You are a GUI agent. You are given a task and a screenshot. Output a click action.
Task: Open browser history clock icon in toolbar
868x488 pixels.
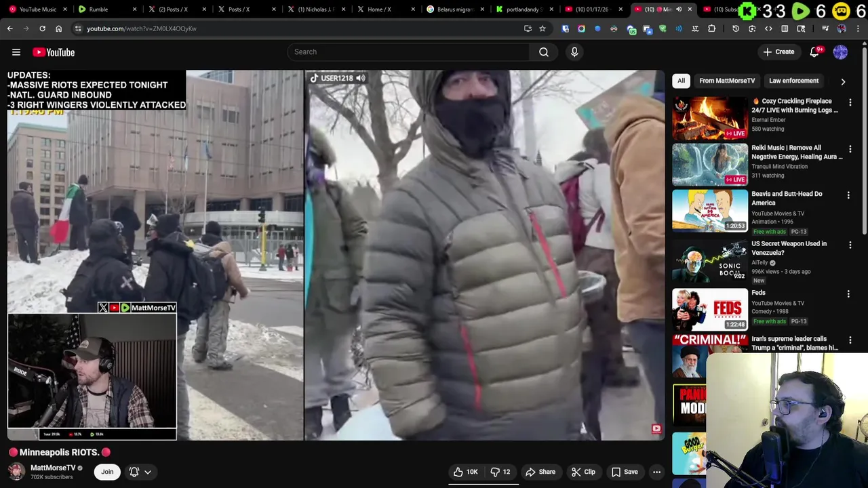[736, 28]
